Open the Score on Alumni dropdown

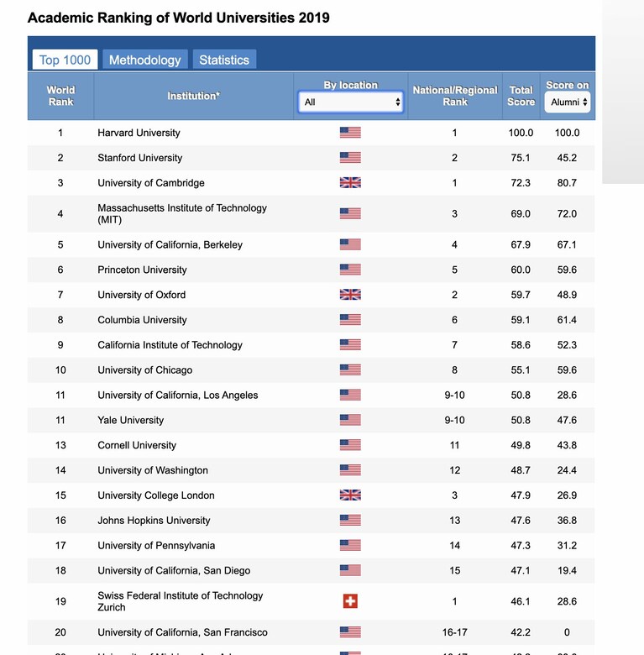567,102
